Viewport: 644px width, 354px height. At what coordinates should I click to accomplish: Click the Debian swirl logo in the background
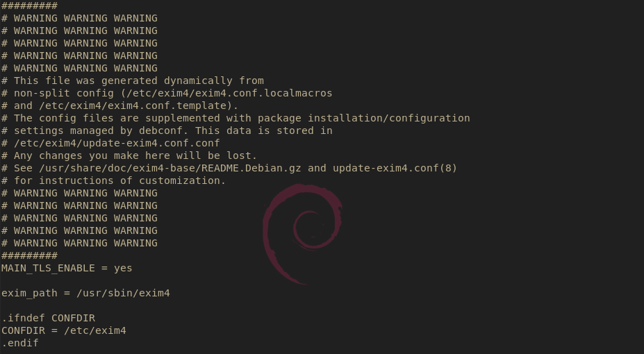click(x=303, y=233)
